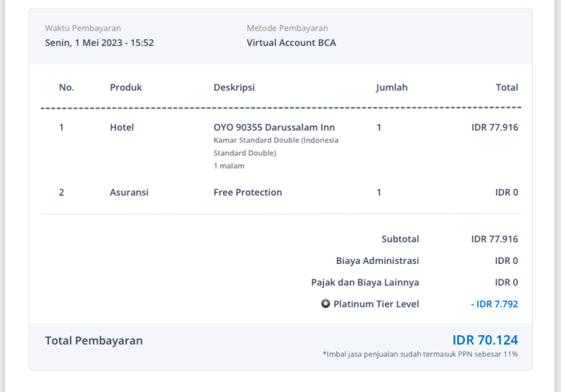Click the Hotel product row label
Image resolution: width=561 pixels, height=392 pixels.
(x=122, y=127)
